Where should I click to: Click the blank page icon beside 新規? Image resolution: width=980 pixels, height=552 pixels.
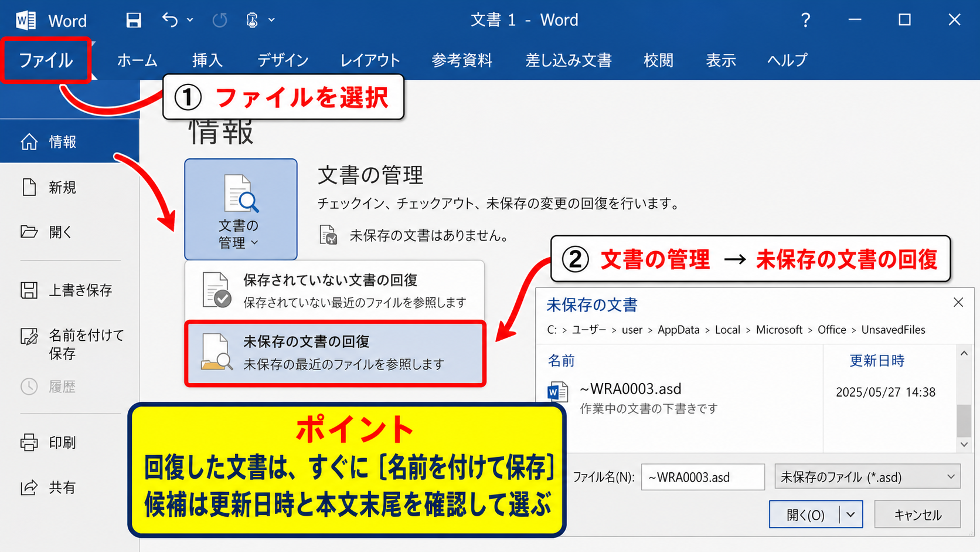pos(29,187)
